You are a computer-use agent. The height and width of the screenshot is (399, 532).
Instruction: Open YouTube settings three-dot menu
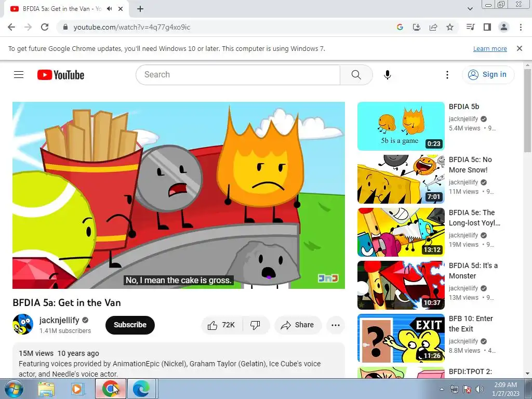447,75
